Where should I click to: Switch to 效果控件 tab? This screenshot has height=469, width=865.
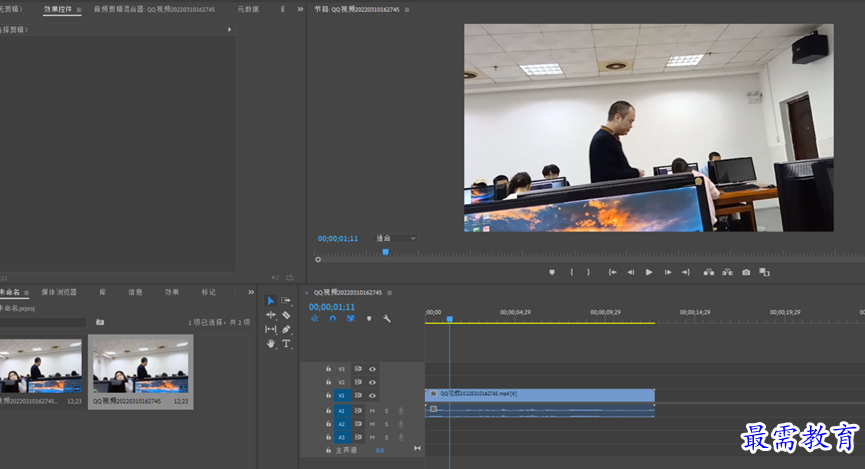pyautogui.click(x=58, y=9)
